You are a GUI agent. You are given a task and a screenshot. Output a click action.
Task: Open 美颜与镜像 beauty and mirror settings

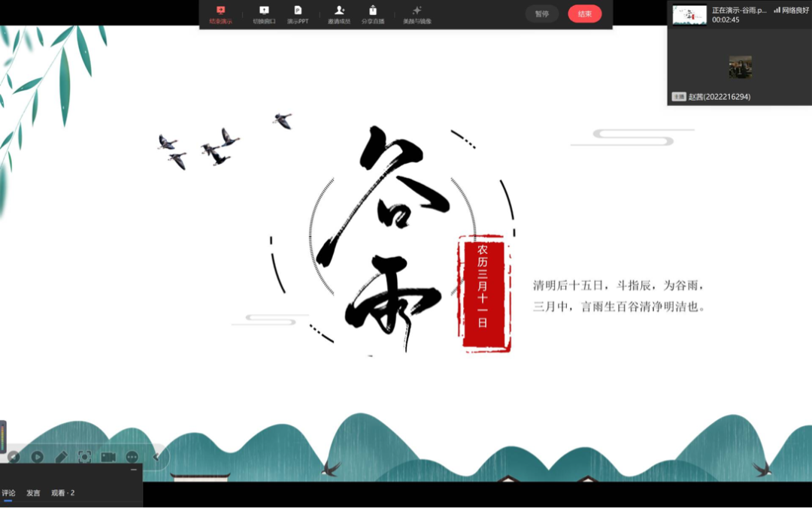pyautogui.click(x=417, y=14)
